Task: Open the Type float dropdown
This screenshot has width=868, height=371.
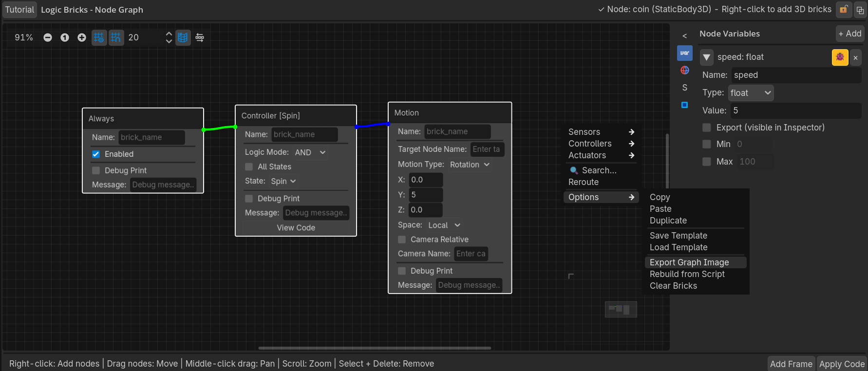Action: click(x=751, y=93)
